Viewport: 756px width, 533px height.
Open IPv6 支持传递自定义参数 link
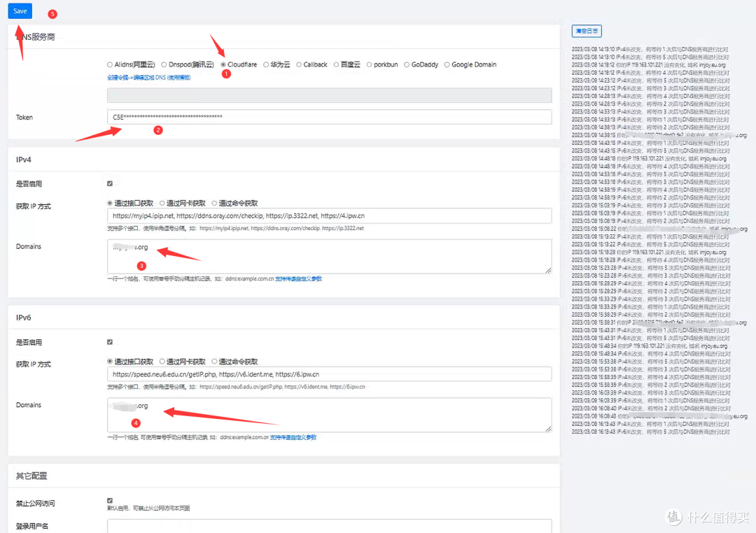click(293, 437)
